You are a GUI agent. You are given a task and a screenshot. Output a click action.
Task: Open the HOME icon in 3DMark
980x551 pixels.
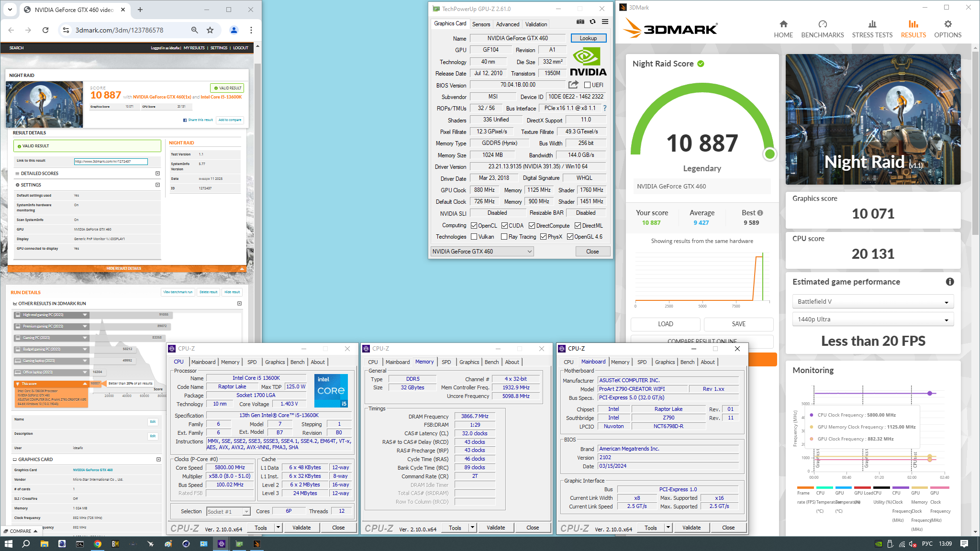[783, 29]
